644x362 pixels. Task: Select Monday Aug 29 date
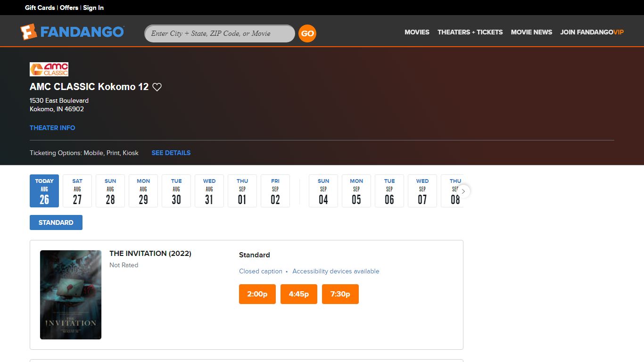click(x=143, y=191)
